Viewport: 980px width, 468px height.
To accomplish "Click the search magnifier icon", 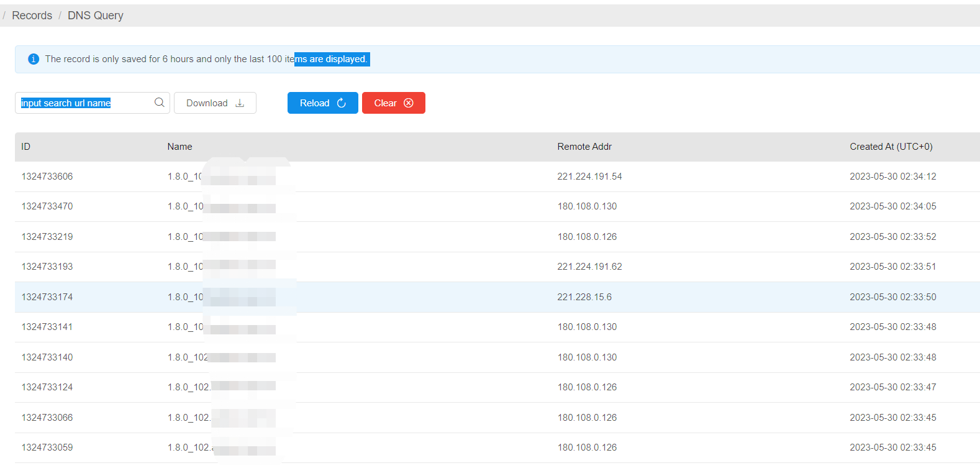I will click(x=160, y=103).
